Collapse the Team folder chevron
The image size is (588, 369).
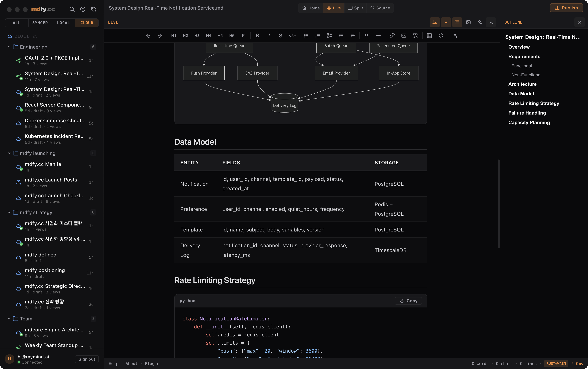click(x=9, y=319)
